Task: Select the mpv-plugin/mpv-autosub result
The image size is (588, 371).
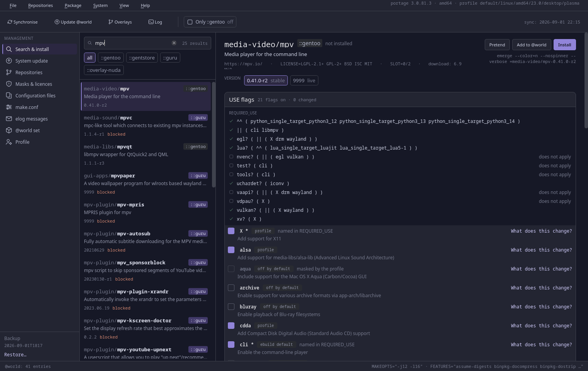Action: [x=146, y=242]
